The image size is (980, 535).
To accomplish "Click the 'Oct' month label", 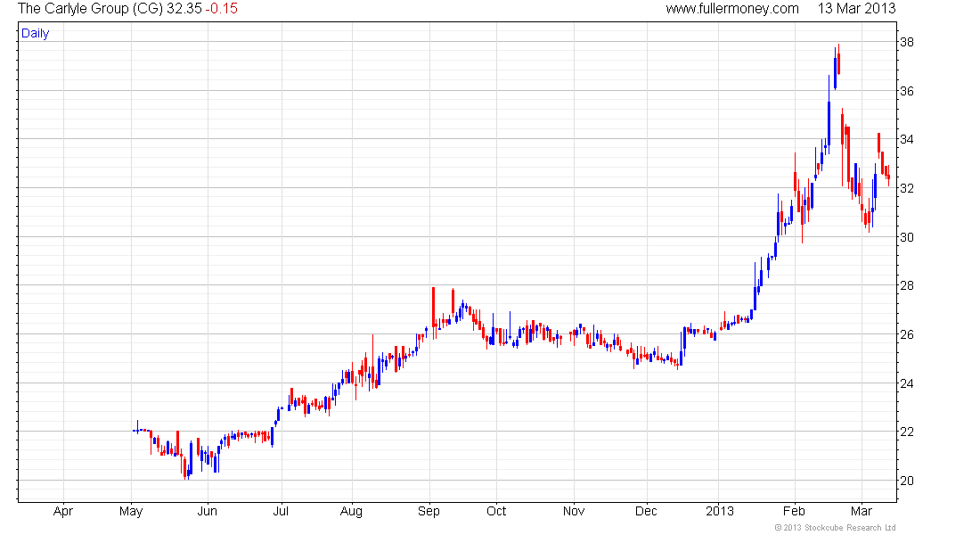I will [x=496, y=511].
